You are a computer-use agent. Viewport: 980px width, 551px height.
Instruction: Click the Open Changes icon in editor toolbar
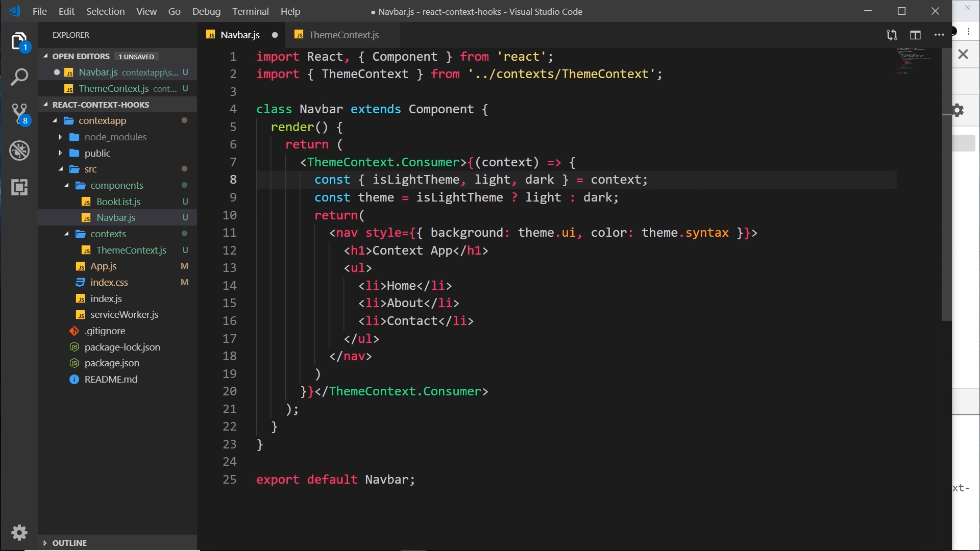[892, 35]
